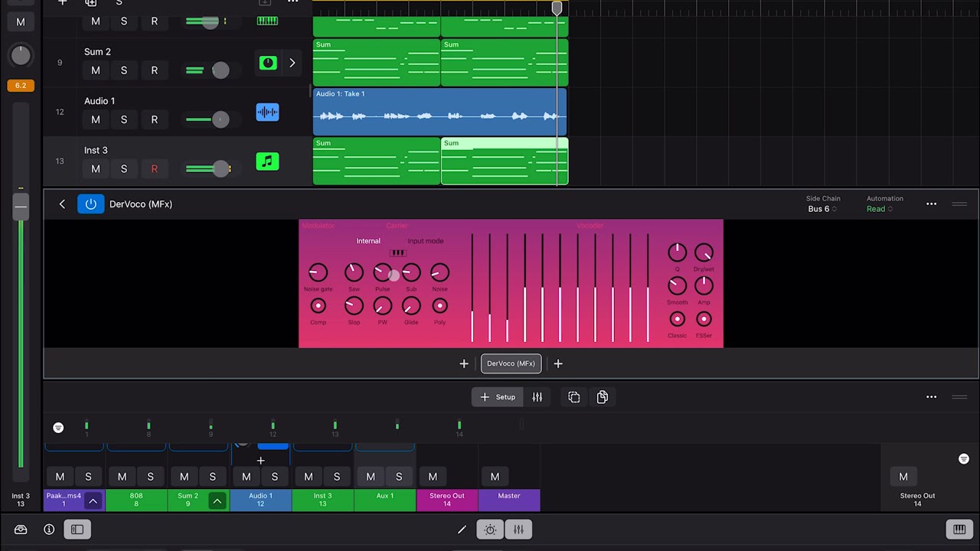Click the playhead marker on the ruler
The height and width of the screenshot is (551, 980).
[x=557, y=8]
